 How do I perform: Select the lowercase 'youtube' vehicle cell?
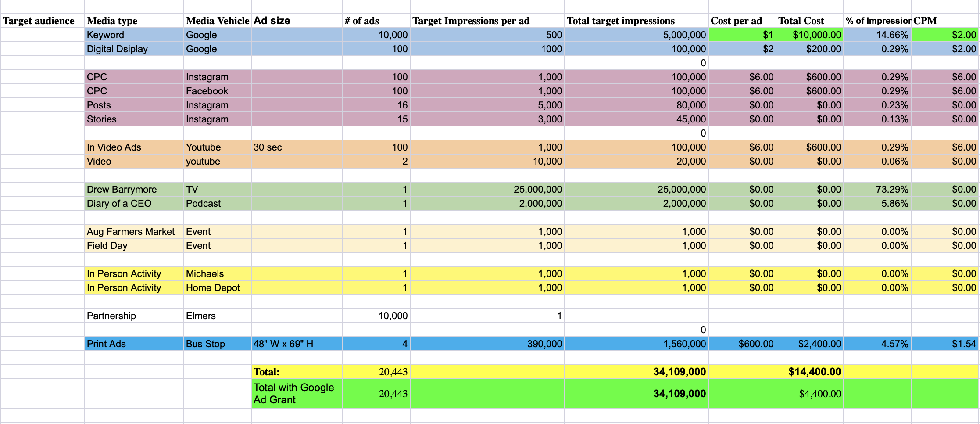click(218, 161)
